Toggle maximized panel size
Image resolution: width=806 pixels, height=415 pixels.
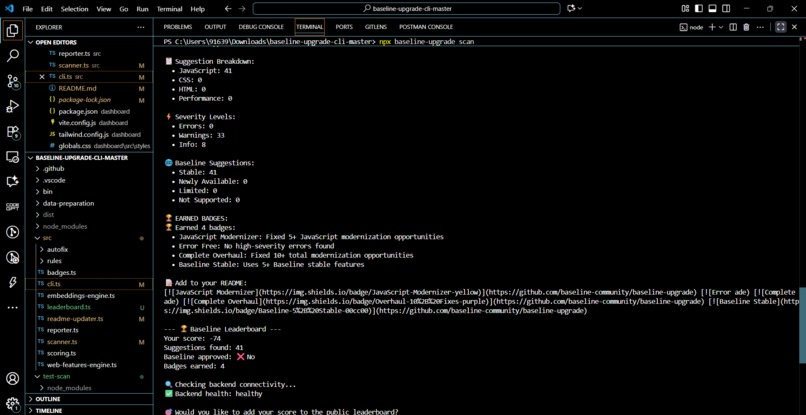[780, 27]
